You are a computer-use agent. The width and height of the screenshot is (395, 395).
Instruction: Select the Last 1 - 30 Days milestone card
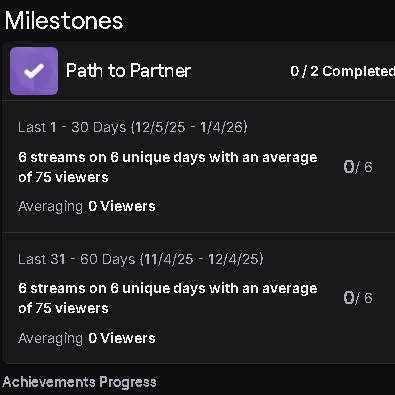point(199,166)
